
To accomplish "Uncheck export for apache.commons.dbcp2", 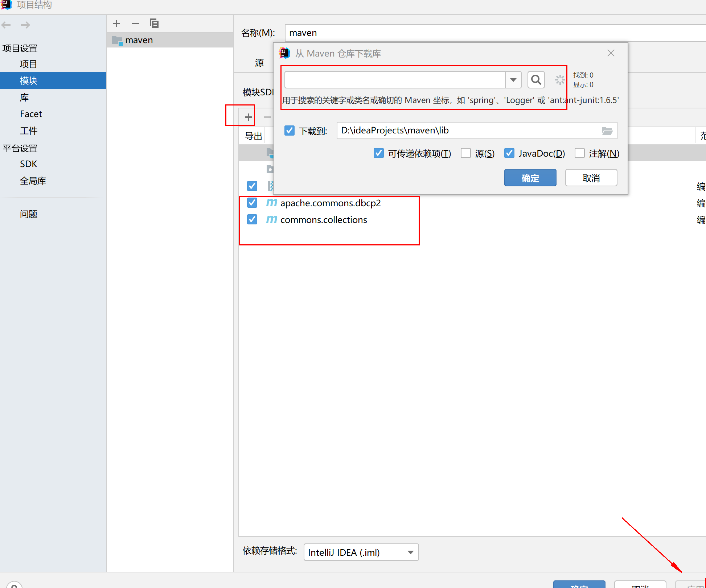I will [x=252, y=203].
